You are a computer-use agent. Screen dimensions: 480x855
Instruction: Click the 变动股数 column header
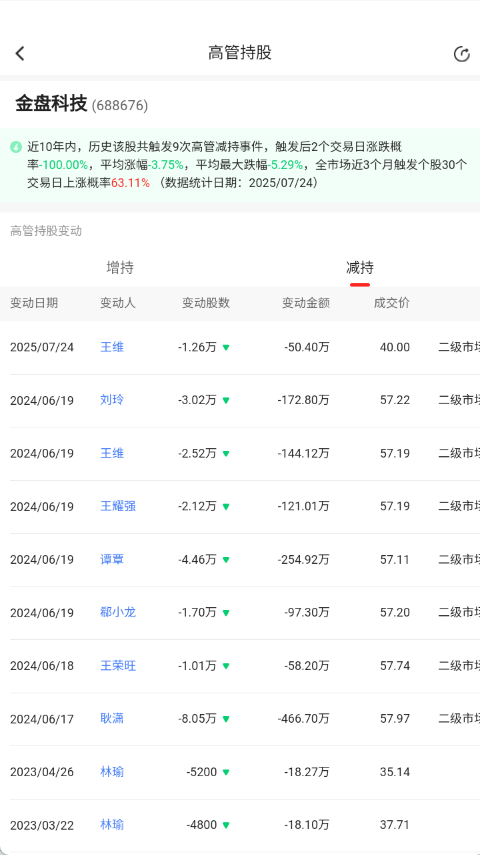[x=206, y=303]
